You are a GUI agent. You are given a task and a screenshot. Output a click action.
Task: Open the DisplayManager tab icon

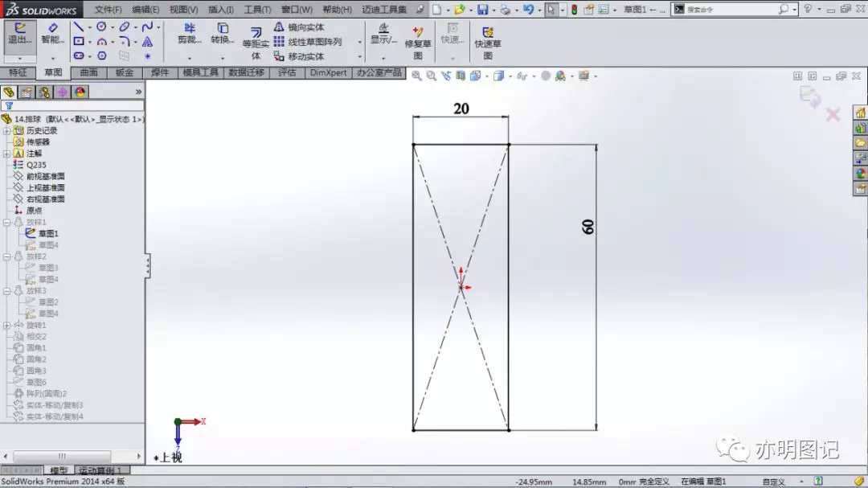coord(80,92)
